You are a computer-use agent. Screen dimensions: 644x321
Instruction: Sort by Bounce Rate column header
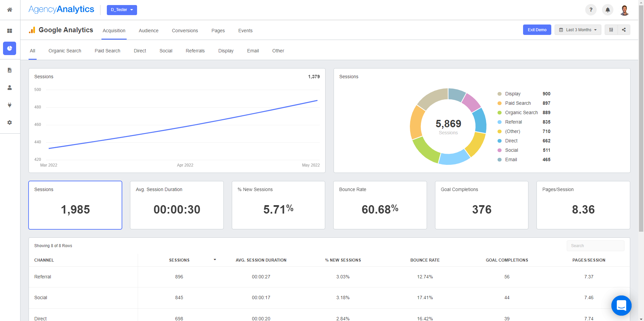coord(425,260)
